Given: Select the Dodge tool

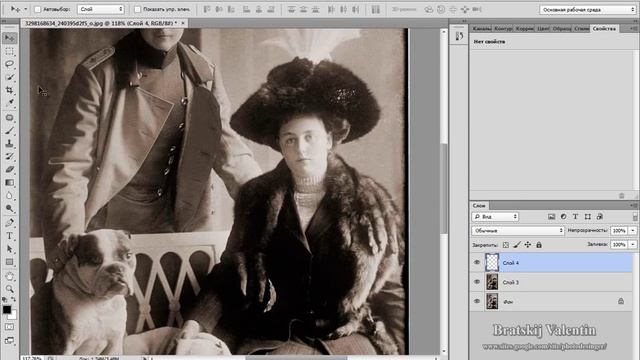Looking at the screenshot, I should [x=9, y=208].
